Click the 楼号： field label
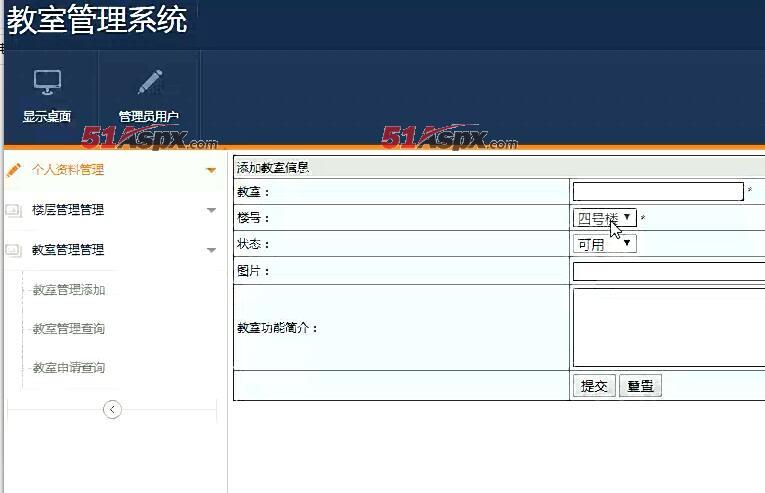Image resolution: width=765 pixels, height=493 pixels. (253, 218)
